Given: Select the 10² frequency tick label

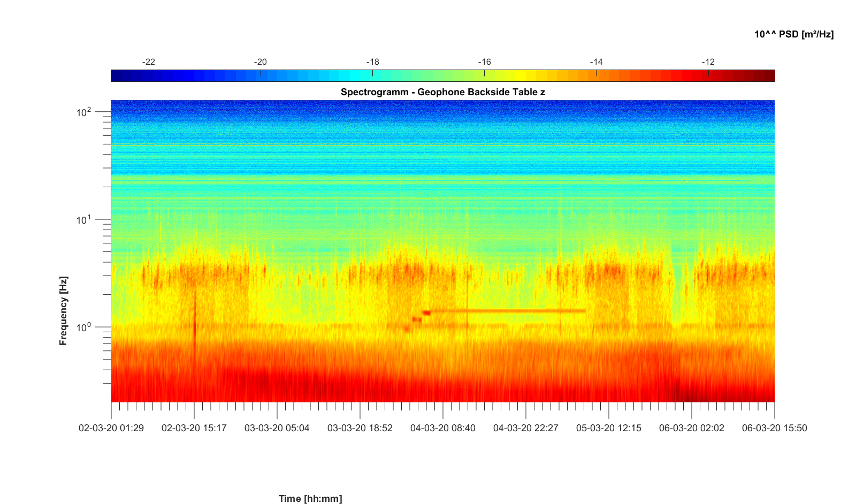Looking at the screenshot, I should tap(84, 112).
